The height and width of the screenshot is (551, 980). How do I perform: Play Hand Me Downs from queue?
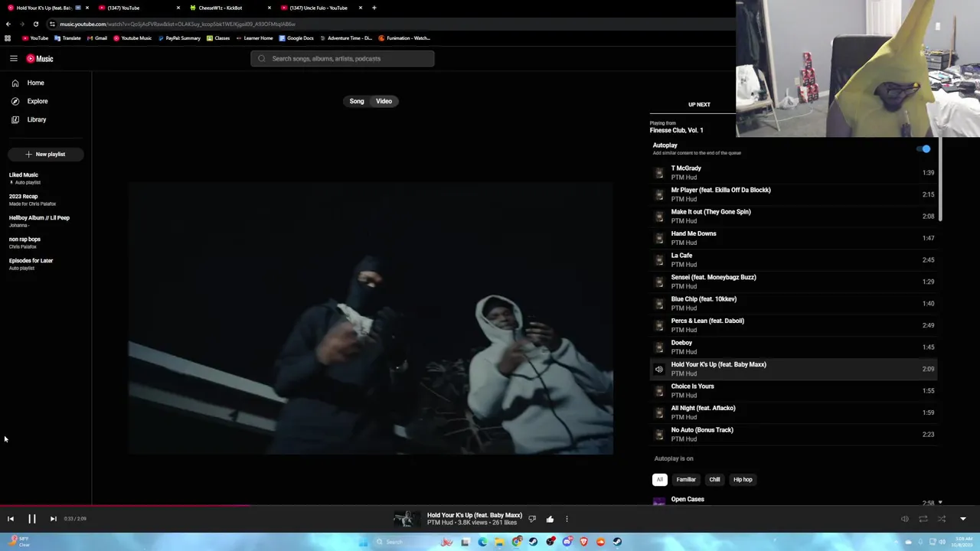[x=793, y=238]
